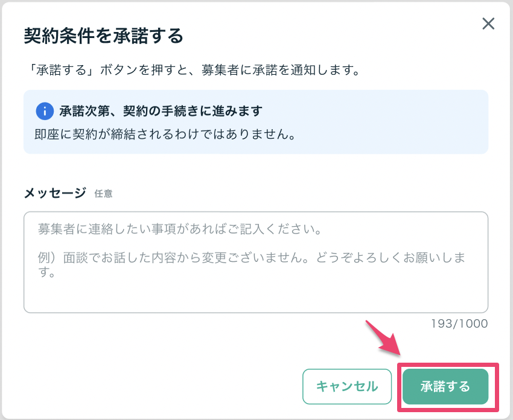513x420 pixels.
Task: Click the 任意 optional tag
Action: point(103,194)
